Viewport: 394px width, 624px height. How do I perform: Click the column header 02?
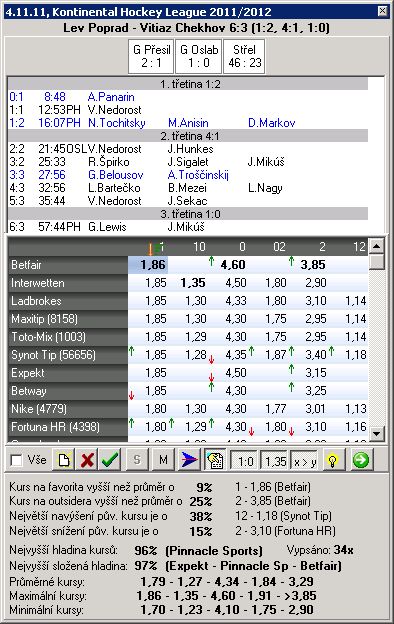[268, 247]
